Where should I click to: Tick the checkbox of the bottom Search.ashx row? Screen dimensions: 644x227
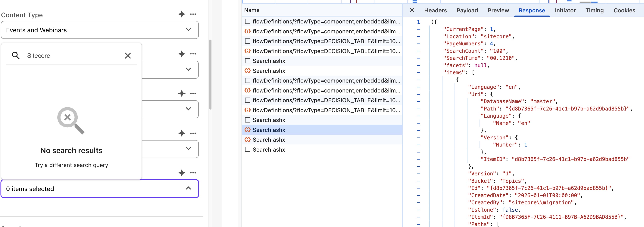point(248,149)
